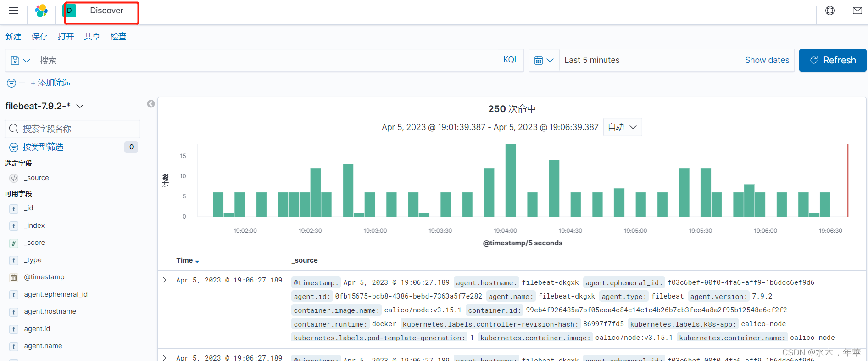
Task: Open the filebeat-7.9.2-* index pattern dropdown
Action: 45,106
